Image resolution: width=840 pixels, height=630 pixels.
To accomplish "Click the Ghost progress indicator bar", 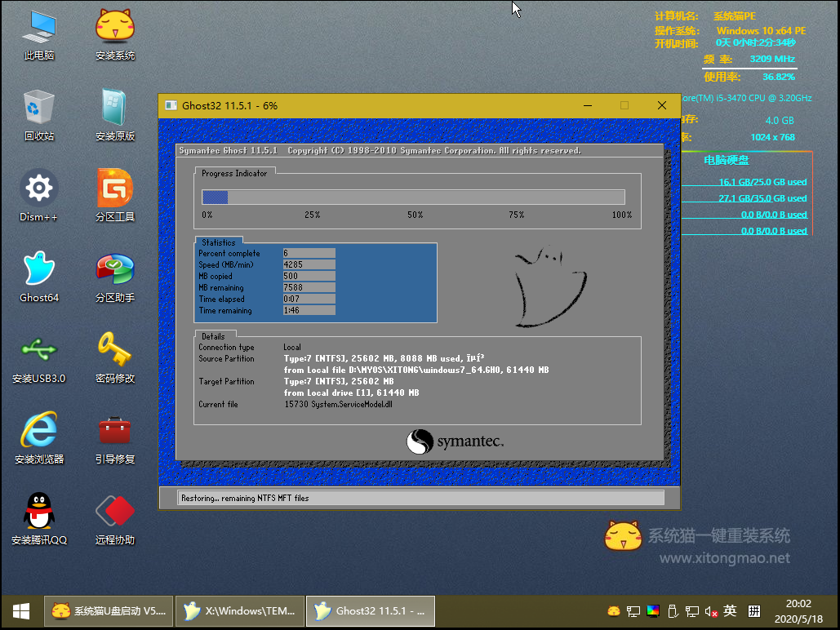I will 413,197.
